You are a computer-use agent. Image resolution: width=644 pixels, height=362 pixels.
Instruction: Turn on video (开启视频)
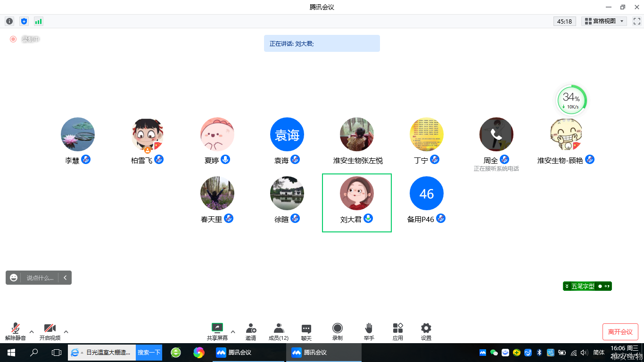pos(50,331)
